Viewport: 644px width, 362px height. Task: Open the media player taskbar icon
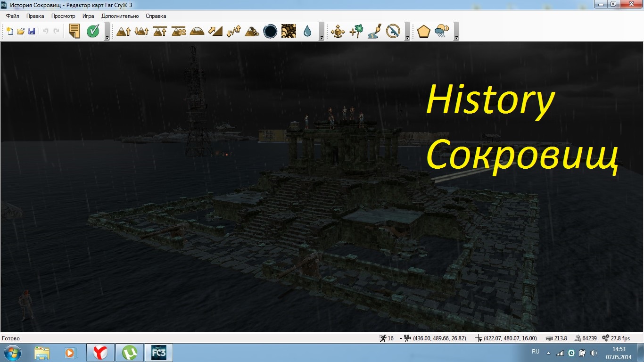70,353
